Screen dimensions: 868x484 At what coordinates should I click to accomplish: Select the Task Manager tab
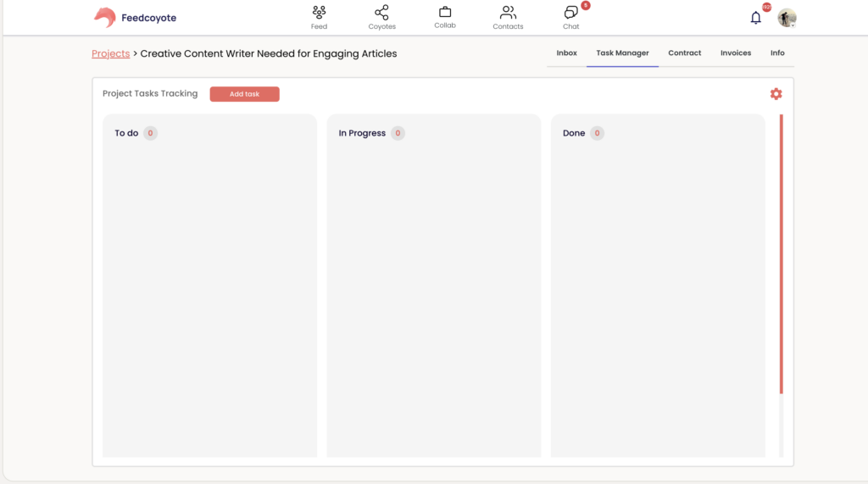[x=622, y=53]
